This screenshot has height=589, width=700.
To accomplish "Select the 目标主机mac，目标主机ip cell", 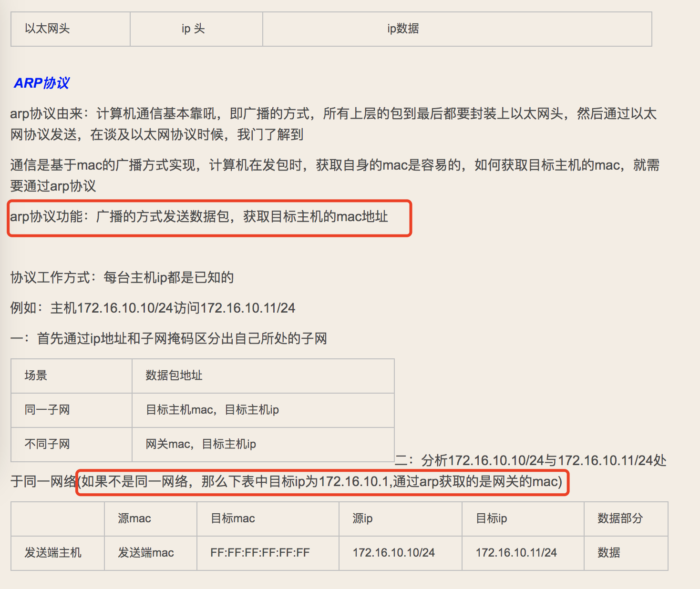I will (x=213, y=410).
